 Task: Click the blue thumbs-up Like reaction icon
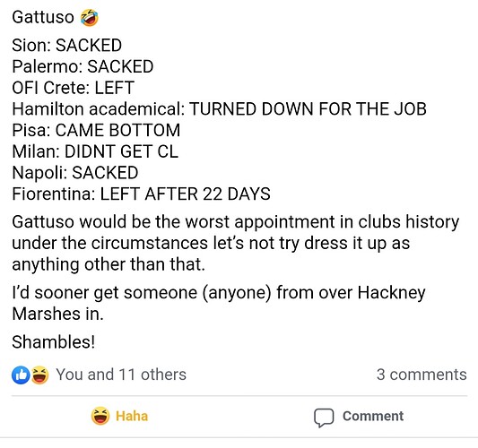[x=21, y=375]
